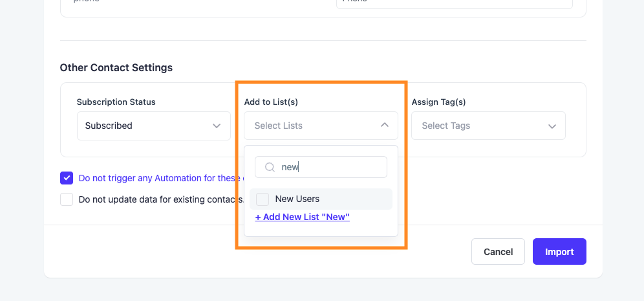Open the Select Tags dropdown
644x301 pixels.
click(x=488, y=126)
